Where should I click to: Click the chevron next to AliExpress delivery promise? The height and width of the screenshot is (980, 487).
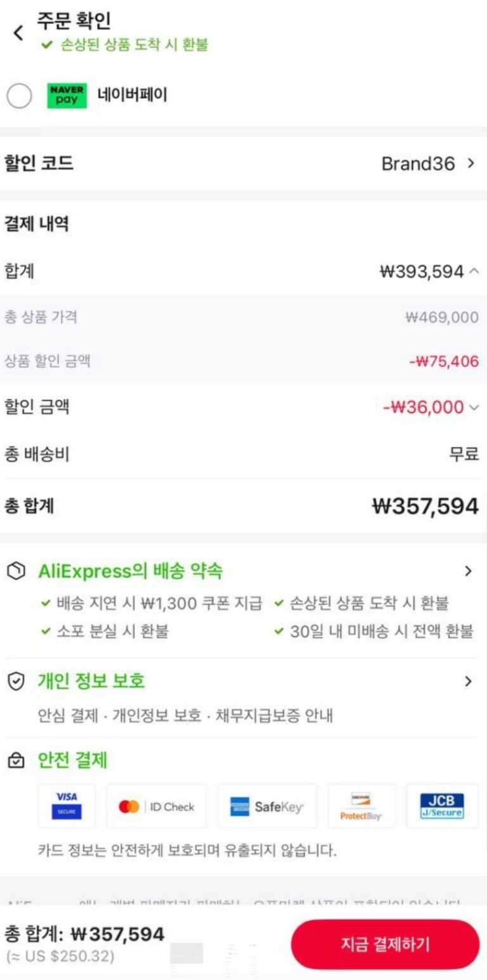(469, 571)
